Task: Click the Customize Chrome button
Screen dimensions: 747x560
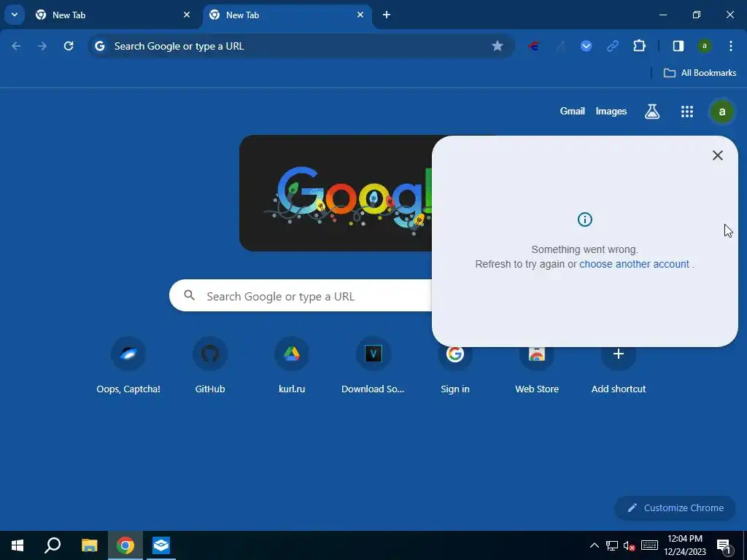Action: pos(676,507)
